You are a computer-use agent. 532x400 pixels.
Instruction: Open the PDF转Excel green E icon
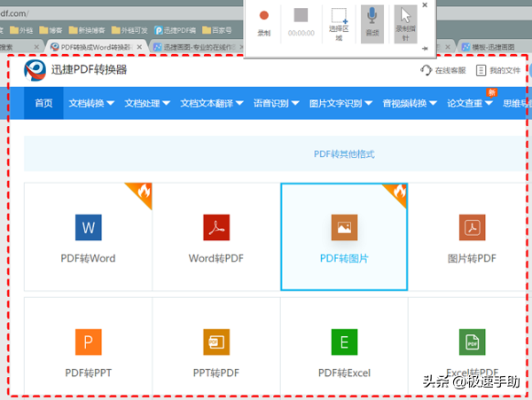[344, 342]
